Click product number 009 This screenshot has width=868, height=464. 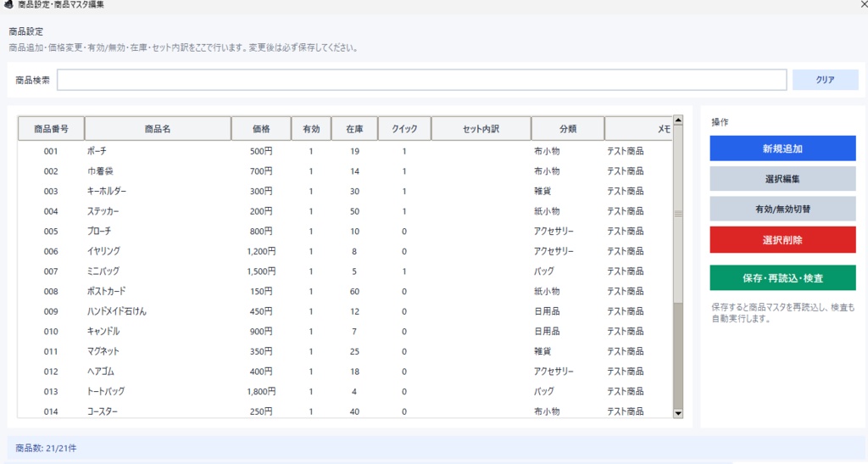[x=51, y=311]
